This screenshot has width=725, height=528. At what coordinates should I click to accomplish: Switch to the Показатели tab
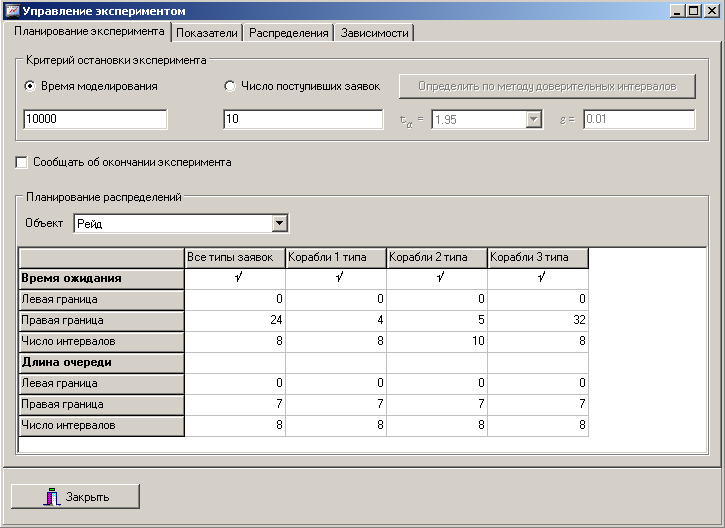coord(207,33)
